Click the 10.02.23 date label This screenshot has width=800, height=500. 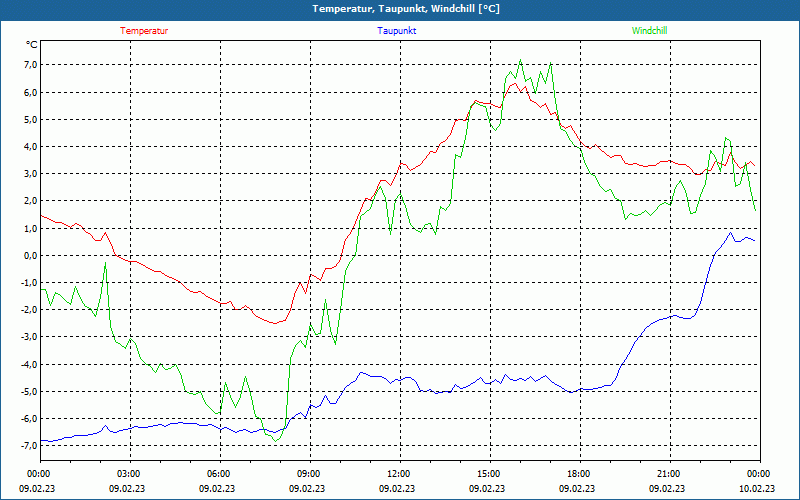[x=758, y=489]
